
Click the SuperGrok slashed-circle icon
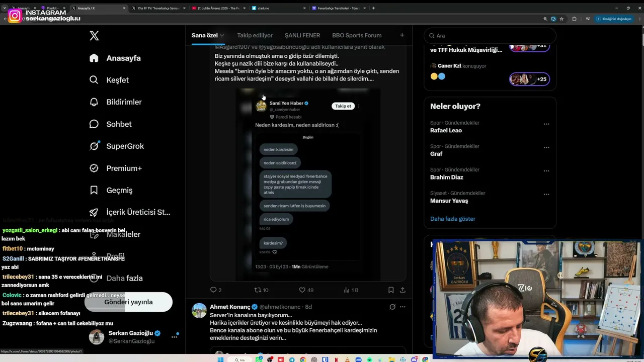click(94, 146)
